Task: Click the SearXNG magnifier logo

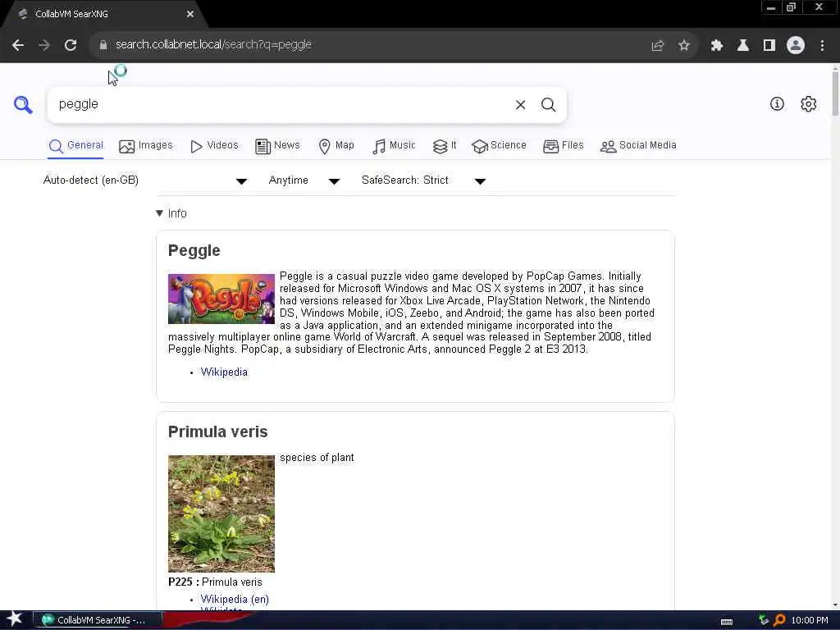Action: pyautogui.click(x=23, y=104)
